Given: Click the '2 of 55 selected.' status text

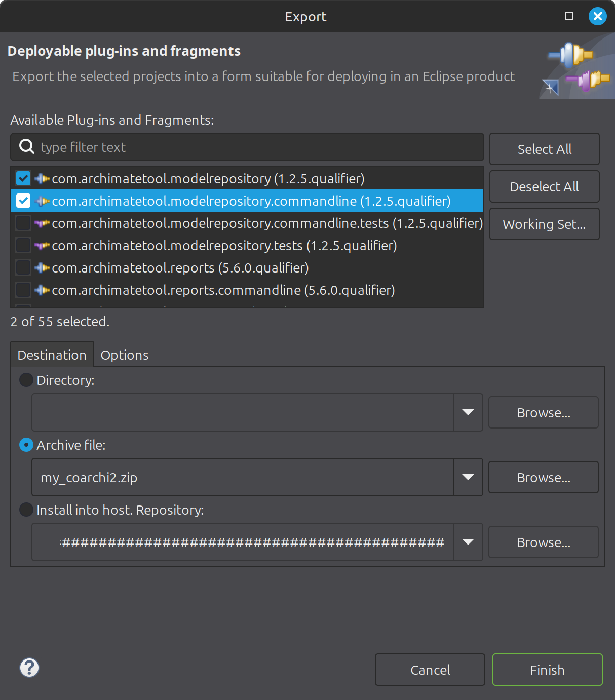Looking at the screenshot, I should (60, 322).
